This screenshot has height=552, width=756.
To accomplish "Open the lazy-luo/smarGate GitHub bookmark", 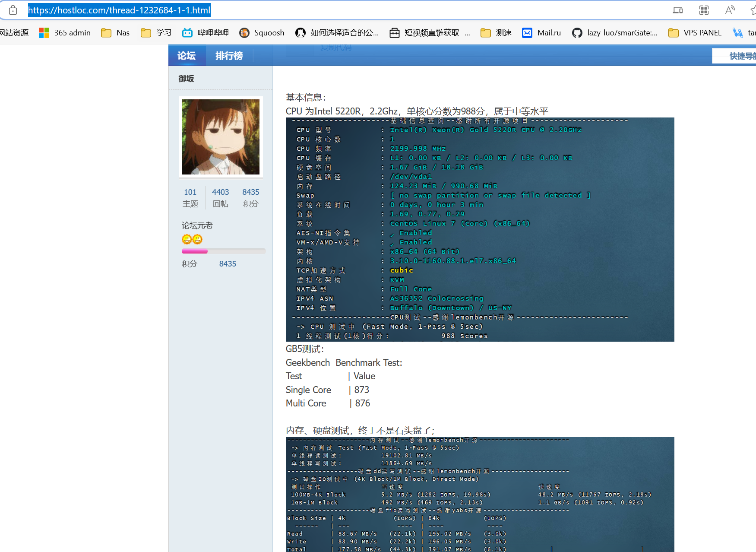I will tap(615, 32).
